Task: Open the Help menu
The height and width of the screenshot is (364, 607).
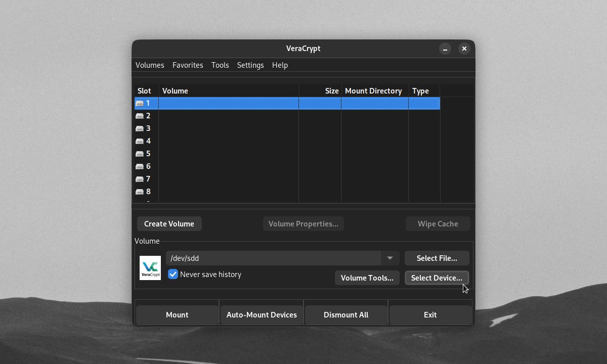Action: tap(280, 65)
